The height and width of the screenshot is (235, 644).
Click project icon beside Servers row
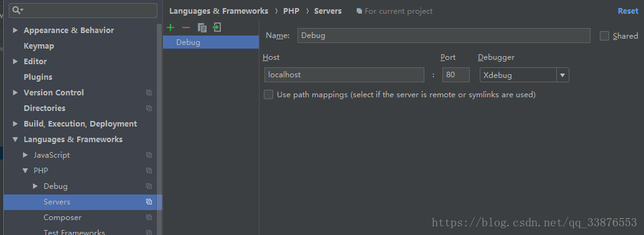click(149, 202)
